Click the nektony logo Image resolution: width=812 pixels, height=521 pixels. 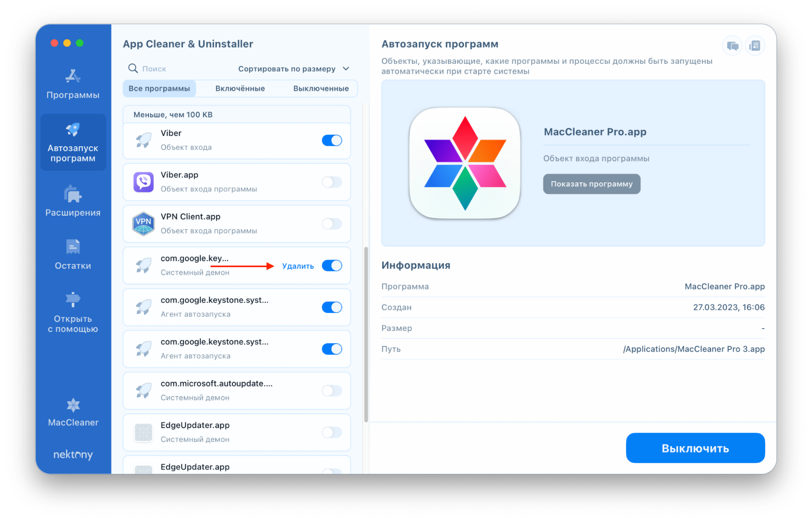pyautogui.click(x=73, y=454)
